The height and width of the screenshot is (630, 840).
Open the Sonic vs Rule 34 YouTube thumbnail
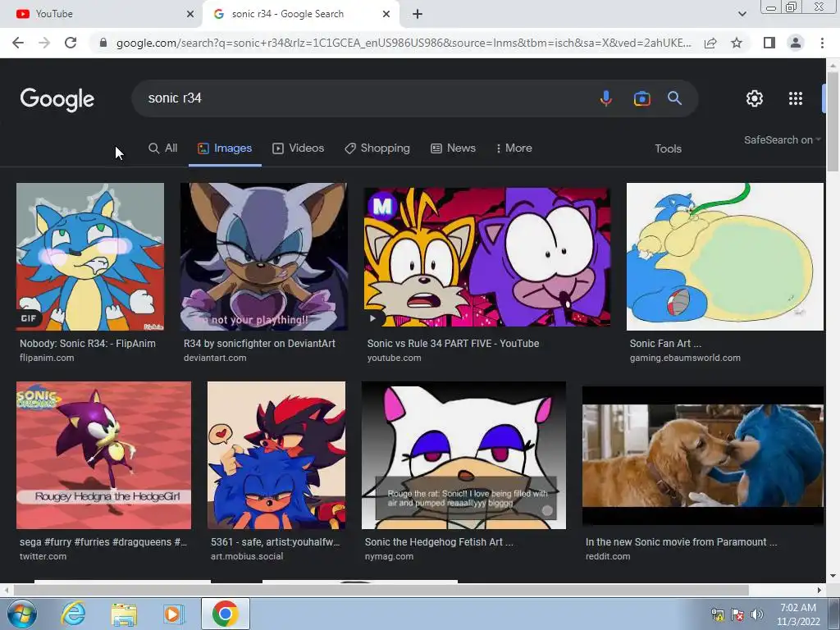tap(487, 257)
